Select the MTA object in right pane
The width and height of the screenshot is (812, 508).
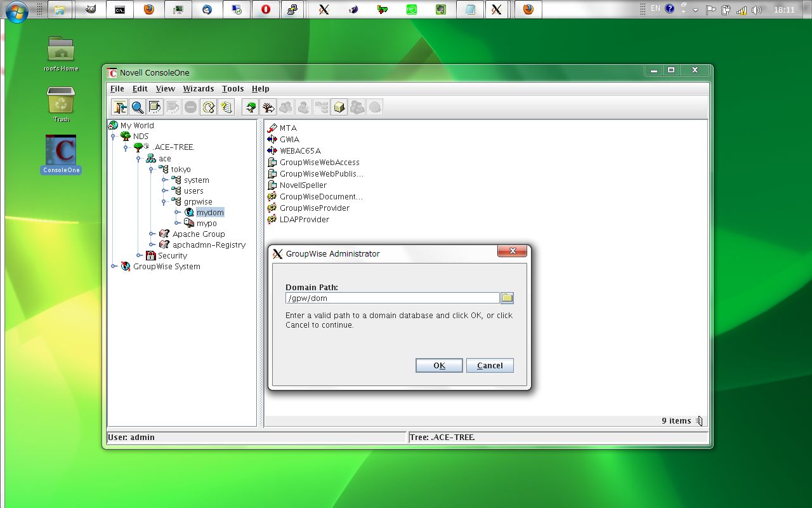pyautogui.click(x=282, y=128)
